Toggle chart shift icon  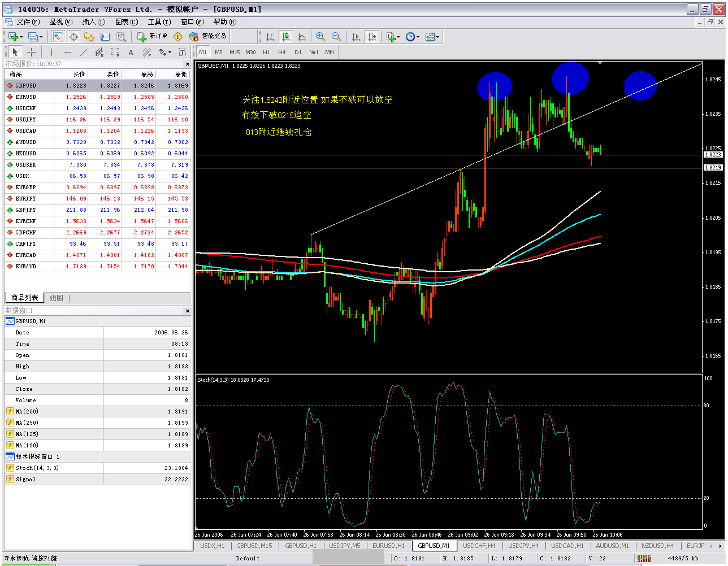coord(372,37)
